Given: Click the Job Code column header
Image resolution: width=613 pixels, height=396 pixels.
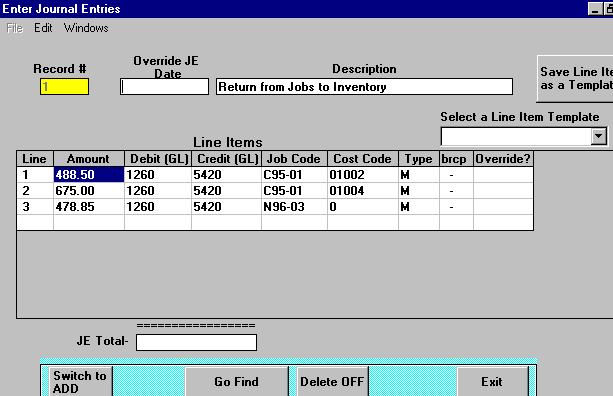Looking at the screenshot, I should [x=294, y=159].
